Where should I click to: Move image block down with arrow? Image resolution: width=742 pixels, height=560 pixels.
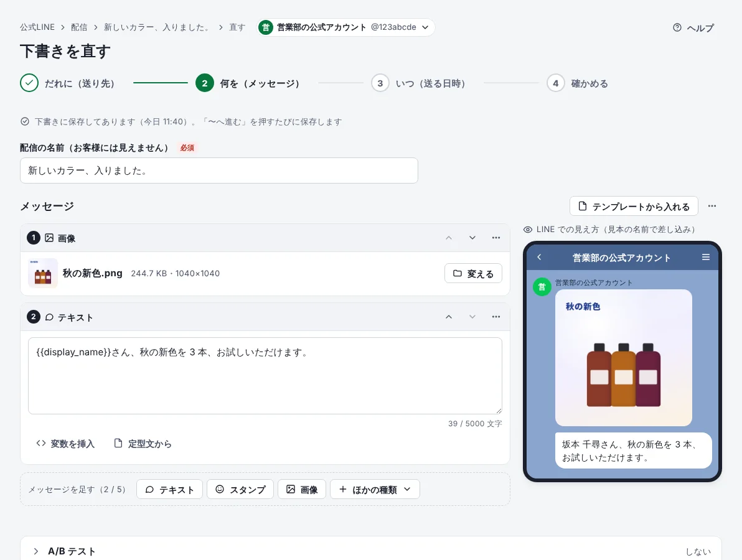coord(472,238)
